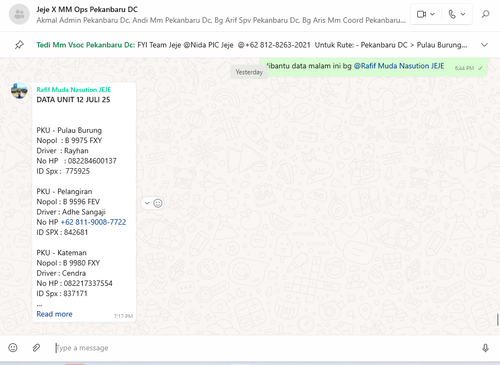React to message with emoji button
500x365 pixels.
[158, 203]
